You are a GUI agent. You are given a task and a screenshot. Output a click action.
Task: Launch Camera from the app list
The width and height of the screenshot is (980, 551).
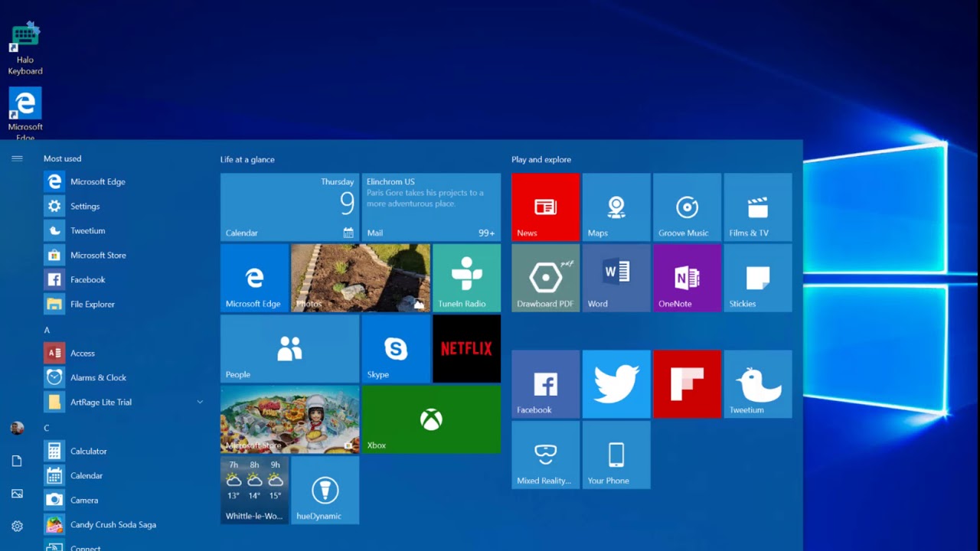tap(124, 500)
